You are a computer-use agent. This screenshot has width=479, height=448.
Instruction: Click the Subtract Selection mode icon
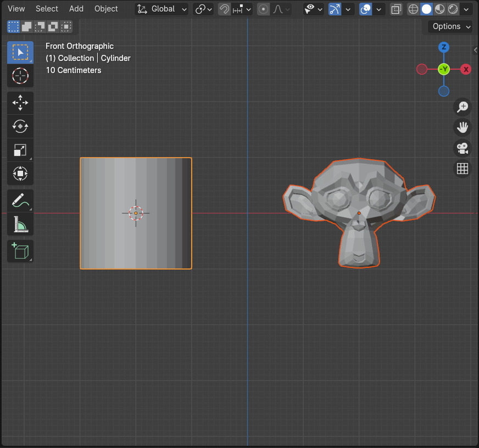click(x=40, y=26)
